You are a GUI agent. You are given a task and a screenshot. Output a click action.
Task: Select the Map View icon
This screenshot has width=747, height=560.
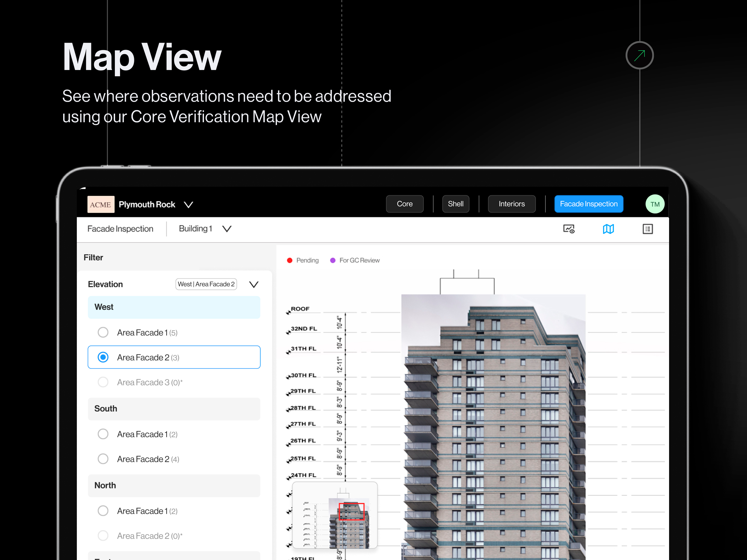click(608, 229)
